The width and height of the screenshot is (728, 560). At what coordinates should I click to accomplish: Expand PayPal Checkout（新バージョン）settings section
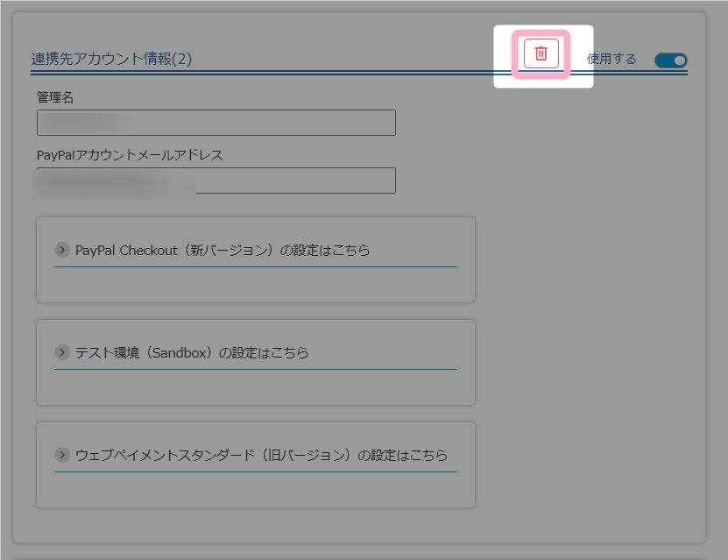223,251
